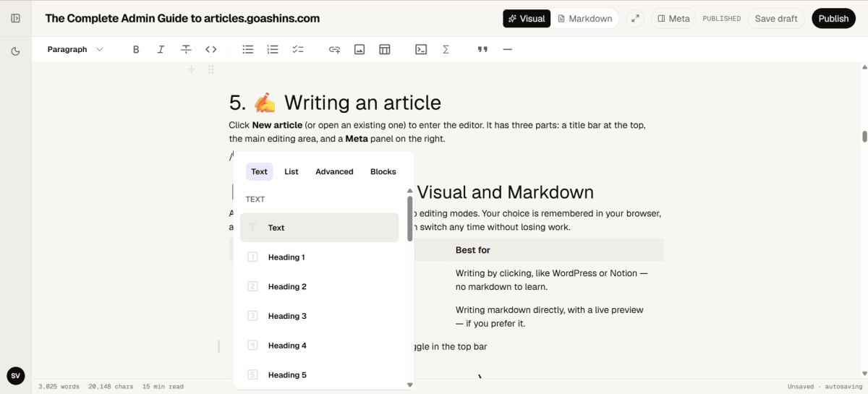Click the Publish button
Screen dimensions: 868x394
click(833, 18)
